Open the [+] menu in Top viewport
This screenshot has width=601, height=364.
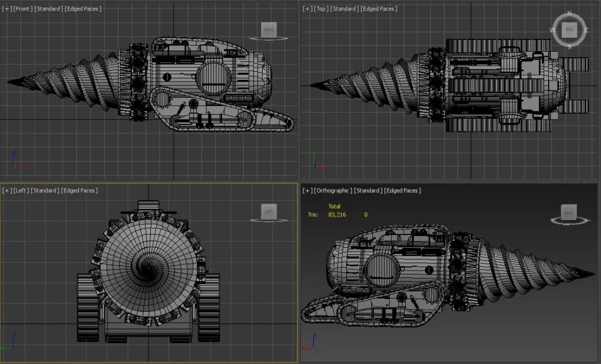pos(307,8)
